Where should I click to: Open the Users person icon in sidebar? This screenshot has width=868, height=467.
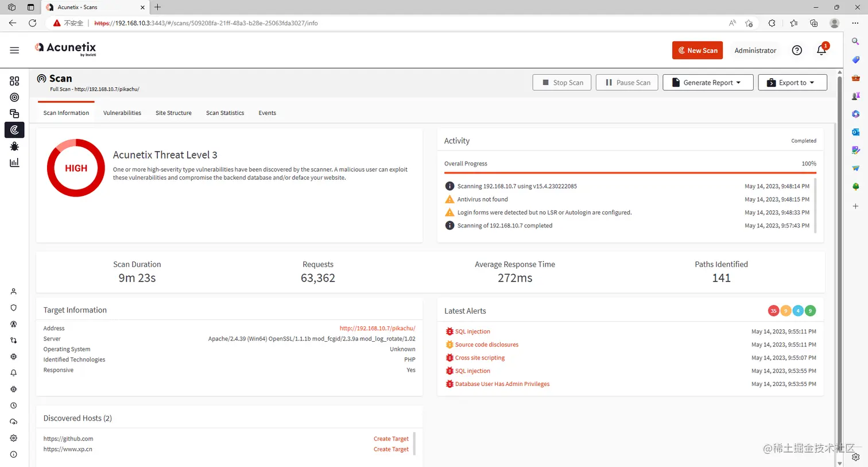[14, 291]
